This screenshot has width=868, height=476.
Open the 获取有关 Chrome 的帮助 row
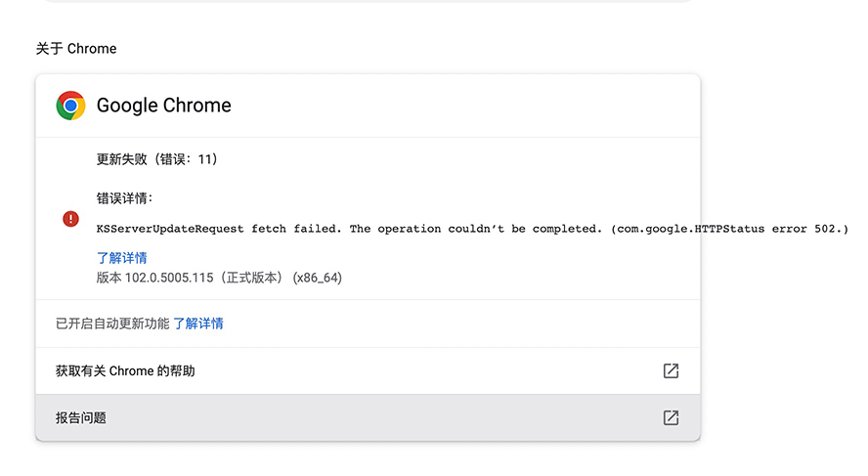click(125, 370)
